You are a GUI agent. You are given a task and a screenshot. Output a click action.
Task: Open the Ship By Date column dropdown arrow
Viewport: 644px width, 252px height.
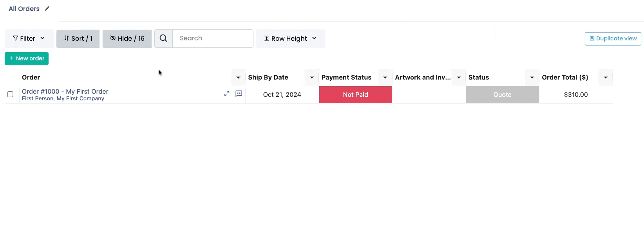tap(312, 78)
